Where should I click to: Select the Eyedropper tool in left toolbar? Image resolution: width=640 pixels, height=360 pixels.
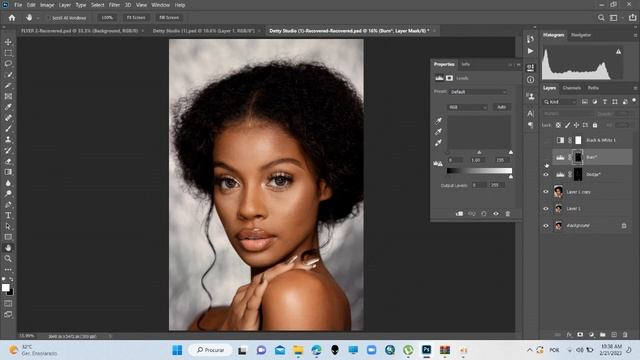(x=8, y=107)
